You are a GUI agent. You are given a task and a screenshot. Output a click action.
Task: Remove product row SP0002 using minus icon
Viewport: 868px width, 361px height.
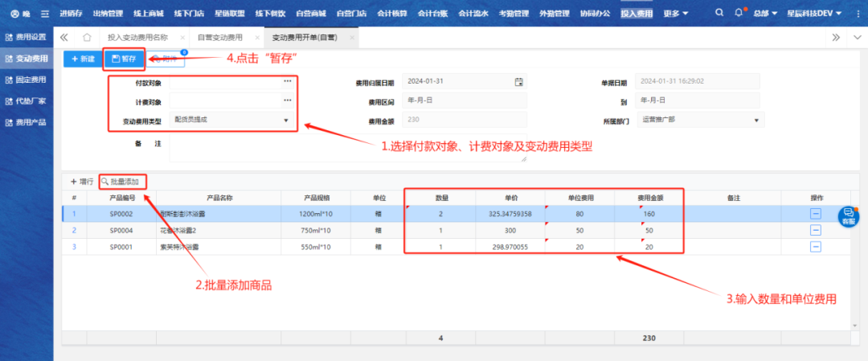pos(815,213)
